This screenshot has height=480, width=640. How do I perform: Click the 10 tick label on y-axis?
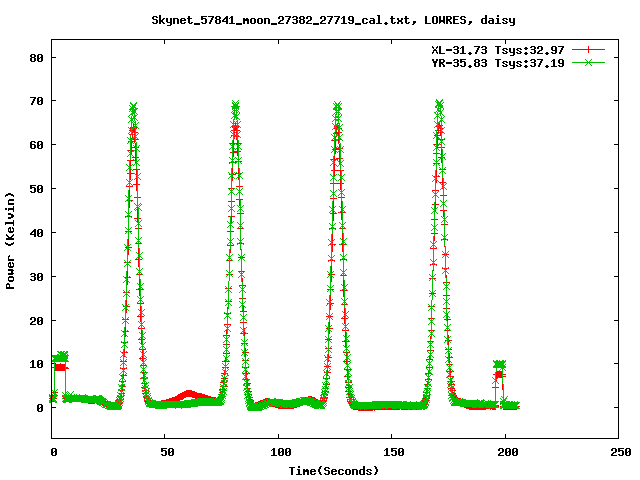37,364
